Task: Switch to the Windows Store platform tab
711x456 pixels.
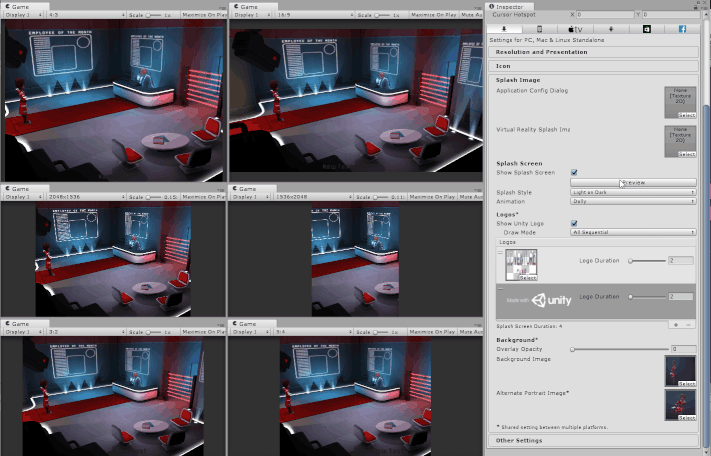Action: tap(647, 29)
